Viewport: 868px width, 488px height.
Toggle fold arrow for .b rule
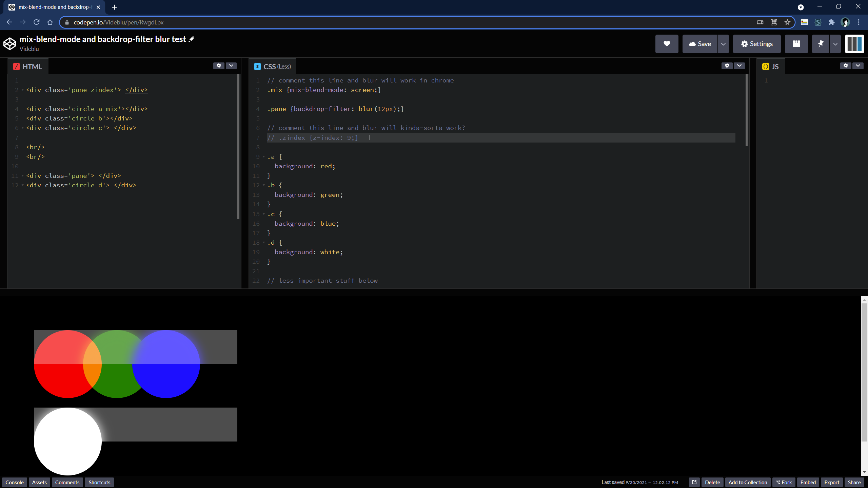[x=264, y=185]
